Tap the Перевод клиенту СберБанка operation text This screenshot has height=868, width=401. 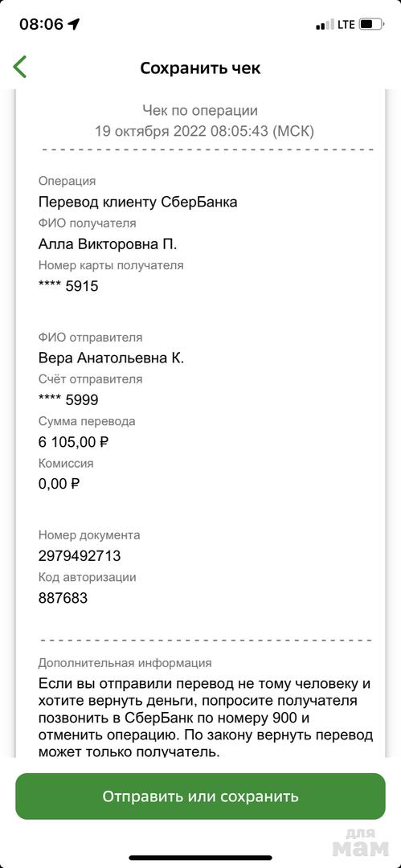[138, 202]
